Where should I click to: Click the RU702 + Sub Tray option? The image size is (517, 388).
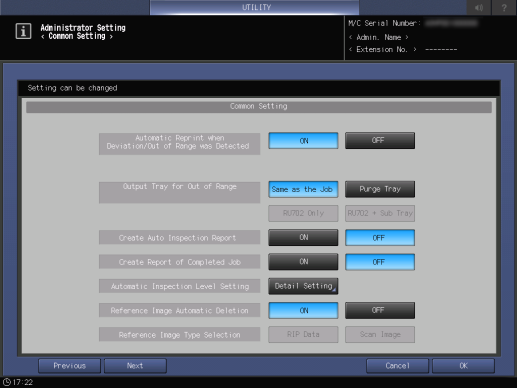pyautogui.click(x=380, y=213)
